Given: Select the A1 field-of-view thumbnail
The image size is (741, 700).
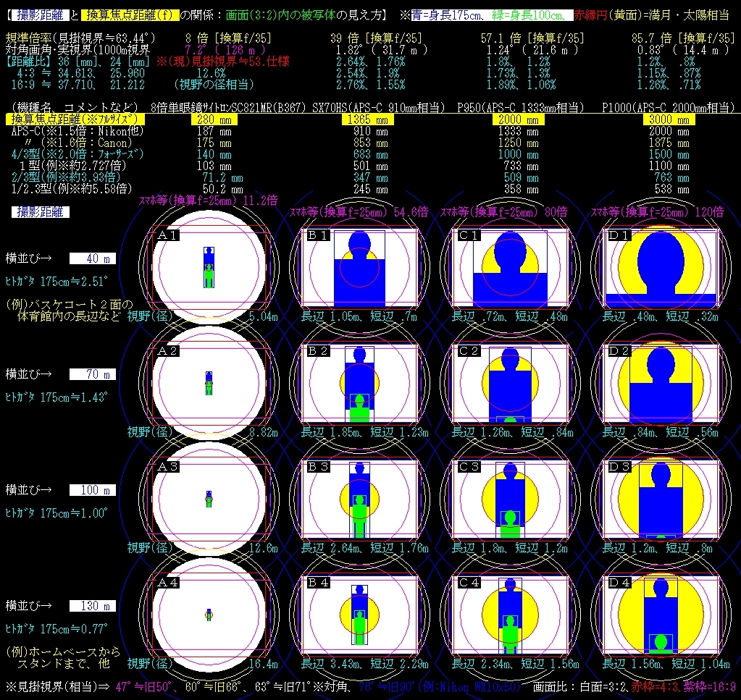Looking at the screenshot, I should (209, 267).
